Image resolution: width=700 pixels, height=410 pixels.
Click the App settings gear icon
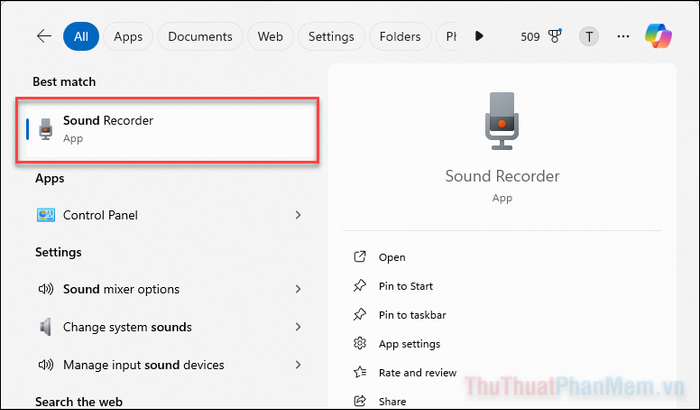pyautogui.click(x=360, y=343)
